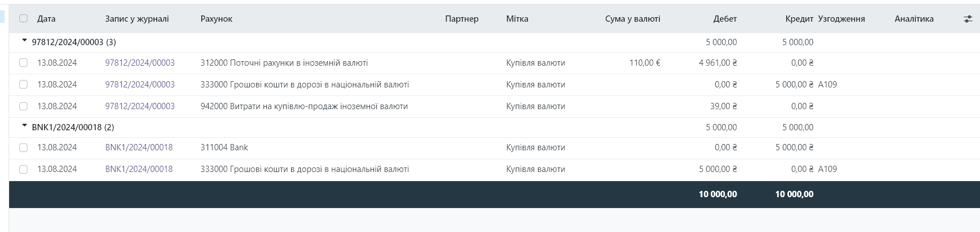Click the 4 961,00 ₴ debit cell
Image resolution: width=980 pixels, height=232 pixels.
pyautogui.click(x=718, y=63)
